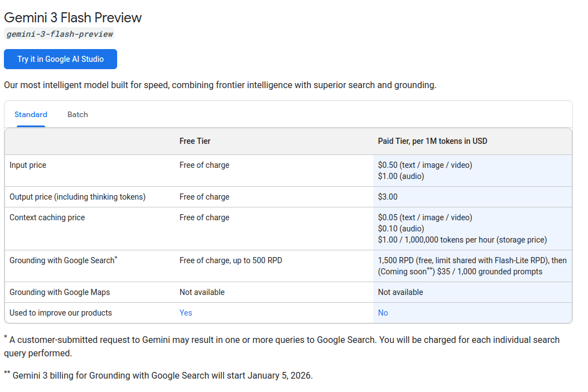Click the Used to improve our products label
The image size is (588, 392).
60,313
